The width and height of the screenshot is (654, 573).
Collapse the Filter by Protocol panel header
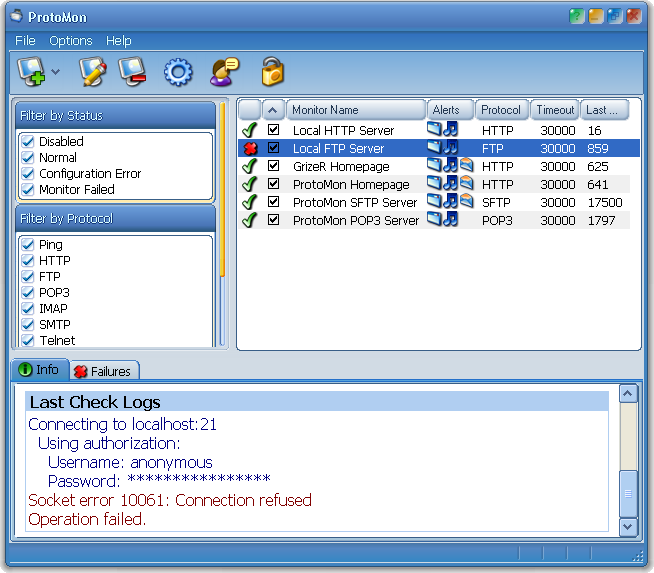[x=115, y=219]
